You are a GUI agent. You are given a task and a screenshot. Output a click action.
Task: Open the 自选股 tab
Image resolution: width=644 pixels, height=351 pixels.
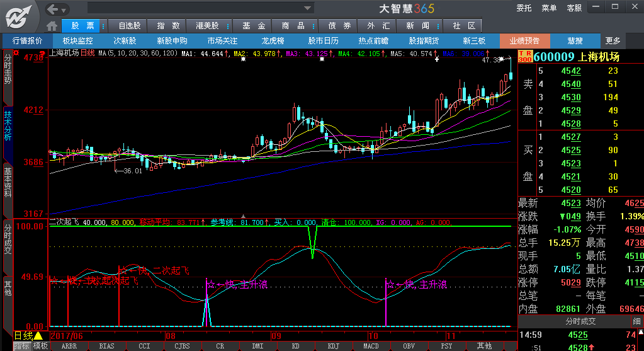129,26
